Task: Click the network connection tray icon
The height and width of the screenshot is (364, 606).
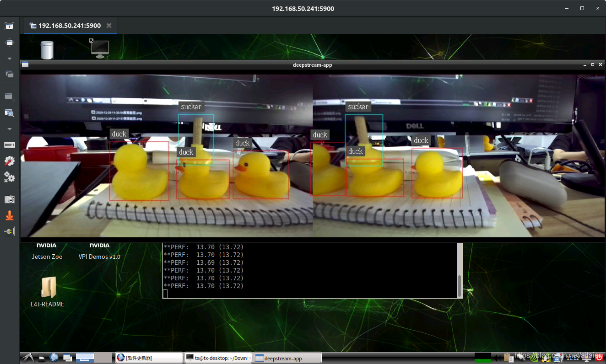Action: pyautogui.click(x=521, y=358)
